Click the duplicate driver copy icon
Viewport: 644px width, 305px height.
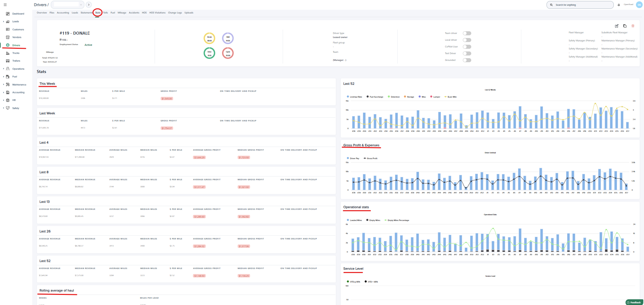point(625,26)
